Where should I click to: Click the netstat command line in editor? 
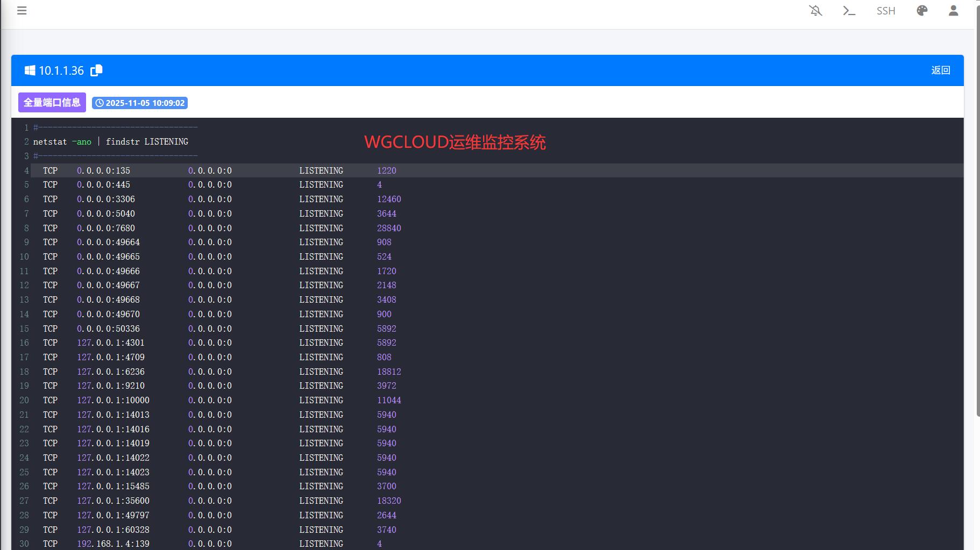click(110, 142)
